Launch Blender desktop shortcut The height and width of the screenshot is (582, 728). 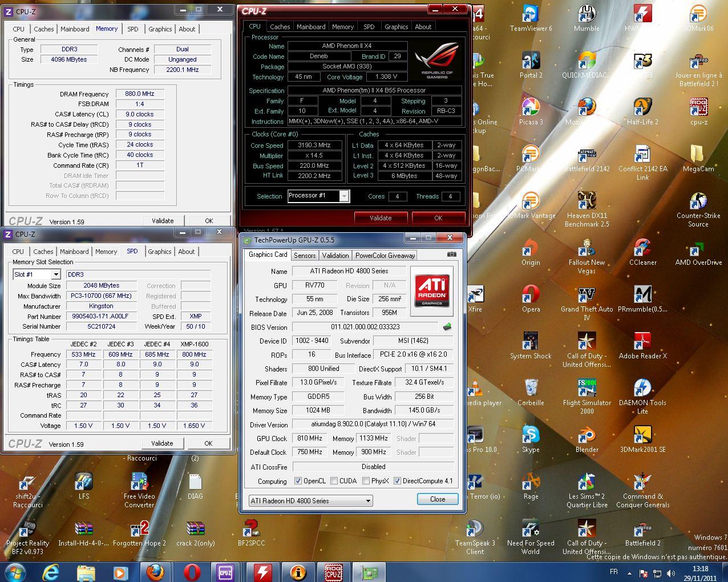click(x=587, y=440)
